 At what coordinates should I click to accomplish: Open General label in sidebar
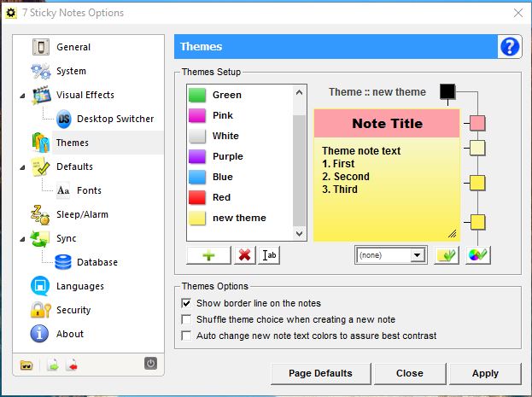(x=73, y=47)
